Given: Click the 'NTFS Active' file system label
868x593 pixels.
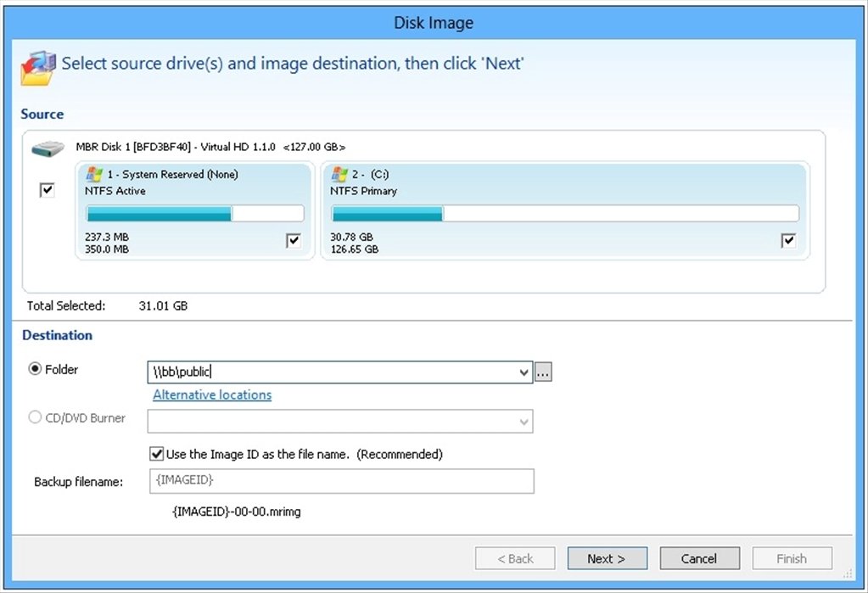Looking at the screenshot, I should pyautogui.click(x=115, y=191).
